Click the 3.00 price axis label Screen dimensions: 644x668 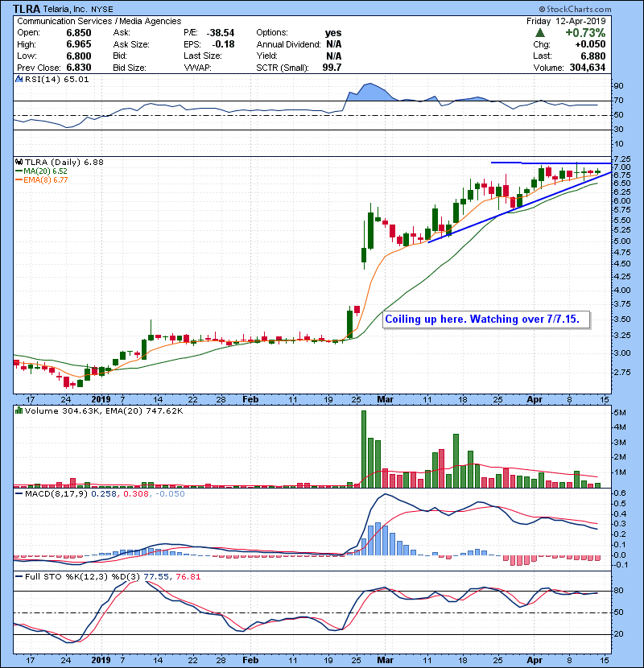point(622,353)
